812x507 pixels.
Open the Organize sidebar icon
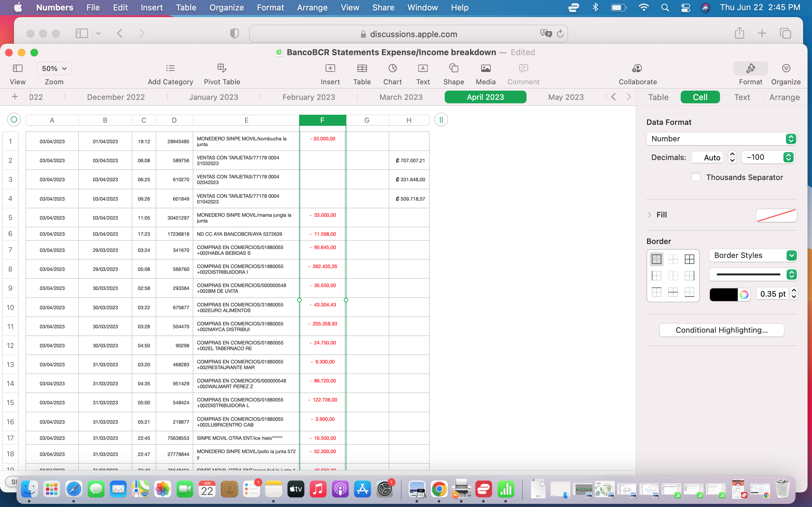[x=785, y=68]
